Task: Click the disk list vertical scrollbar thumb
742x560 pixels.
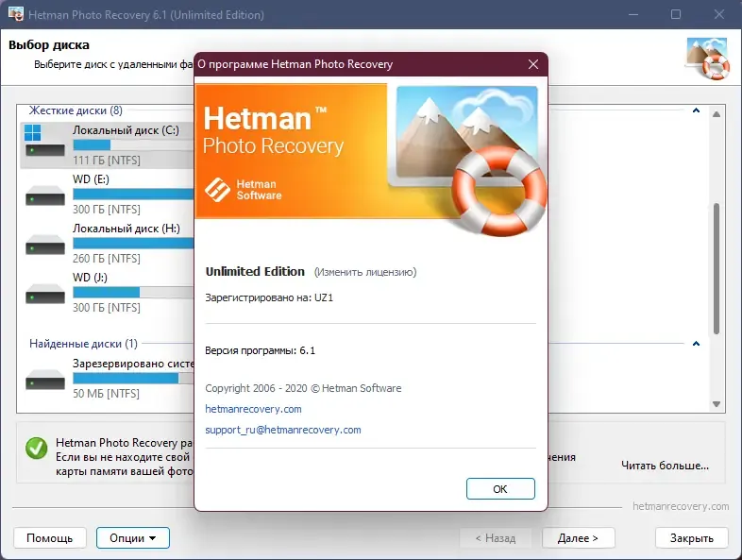Action: coord(717,269)
